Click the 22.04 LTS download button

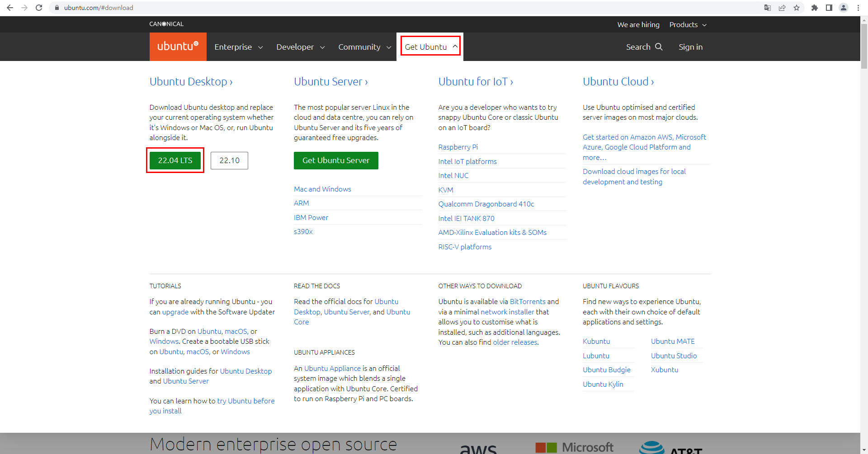click(175, 160)
